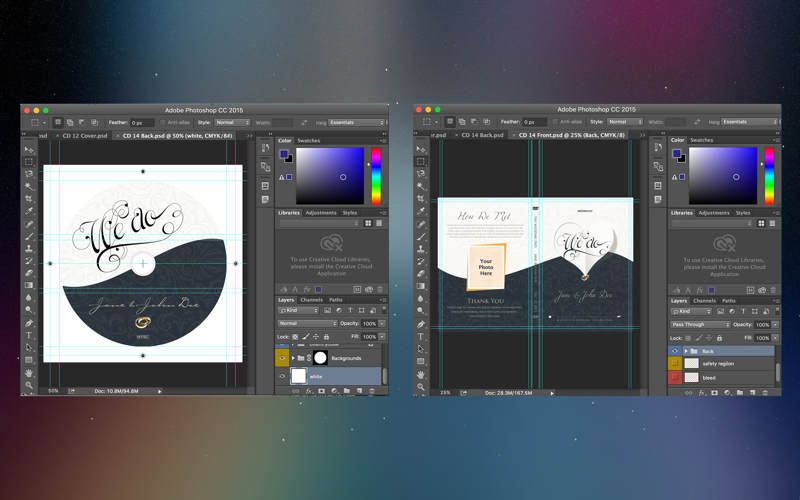Open Paths tab in right window
The width and height of the screenshot is (800, 500).
click(x=729, y=301)
